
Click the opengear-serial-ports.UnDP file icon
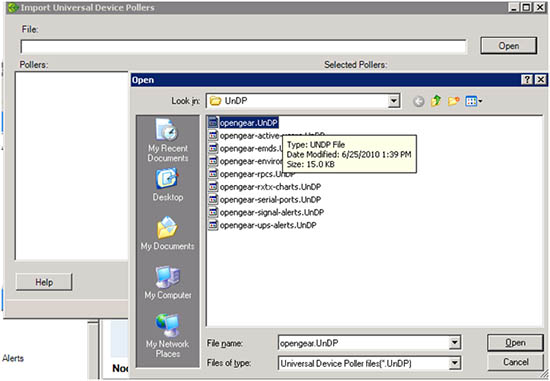tap(213, 200)
